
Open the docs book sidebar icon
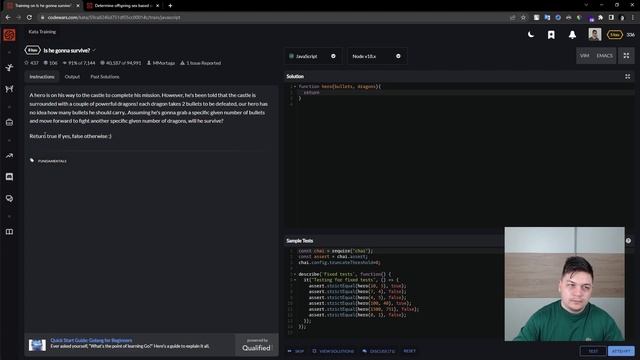click(x=9, y=231)
